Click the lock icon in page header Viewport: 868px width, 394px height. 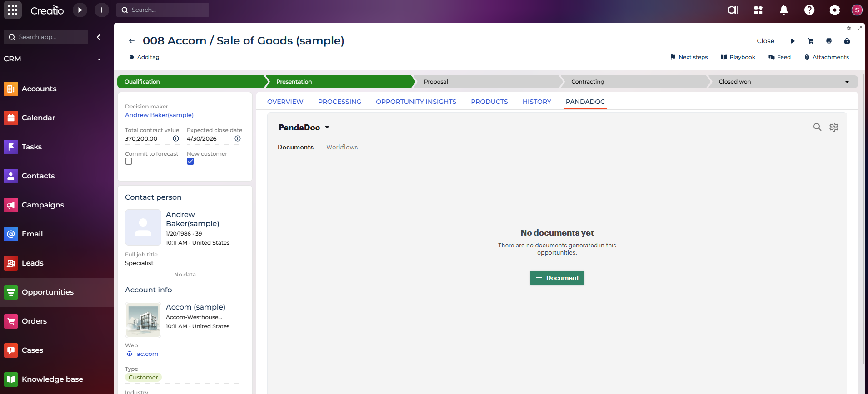pyautogui.click(x=847, y=41)
